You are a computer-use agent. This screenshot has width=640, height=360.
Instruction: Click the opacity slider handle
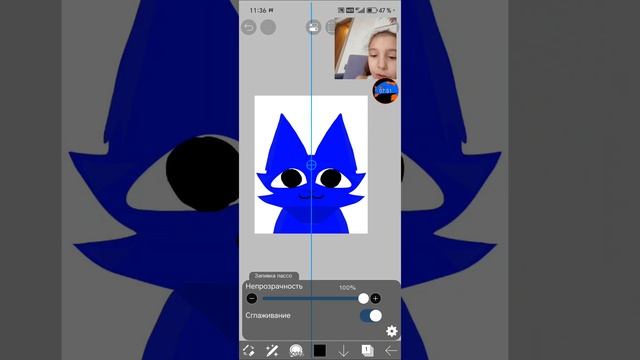363,298
